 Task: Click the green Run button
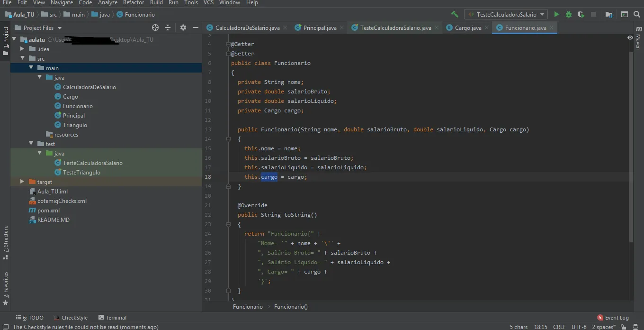(x=556, y=15)
